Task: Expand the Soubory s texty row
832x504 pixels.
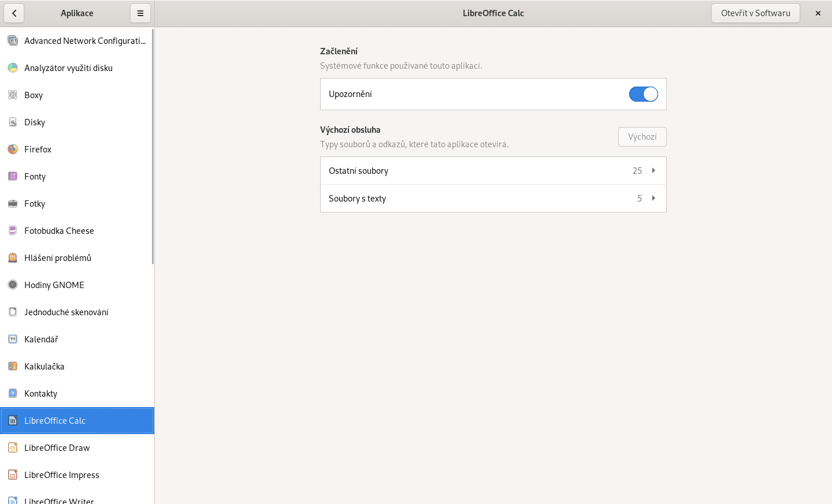Action: point(493,199)
